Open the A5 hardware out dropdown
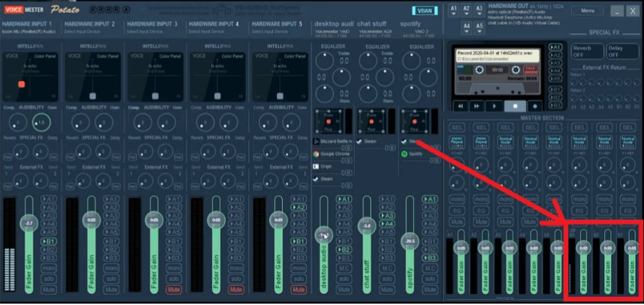 click(479, 28)
